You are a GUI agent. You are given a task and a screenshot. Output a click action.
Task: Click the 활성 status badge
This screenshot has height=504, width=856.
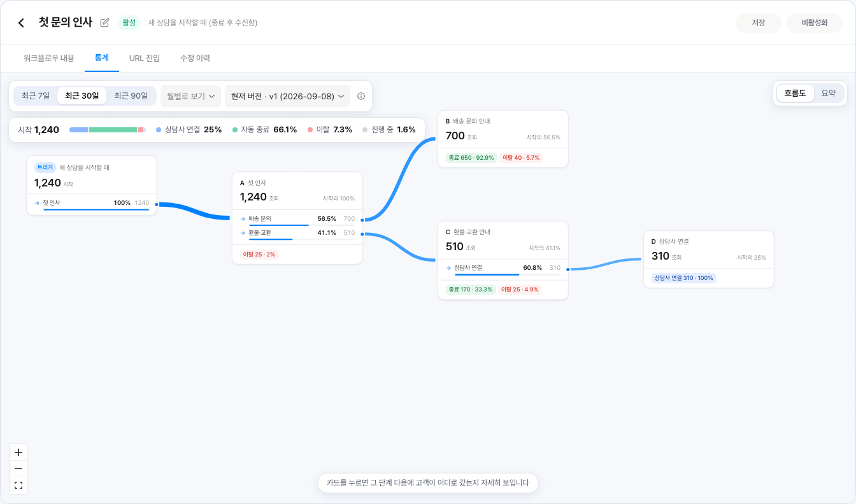pyautogui.click(x=129, y=23)
